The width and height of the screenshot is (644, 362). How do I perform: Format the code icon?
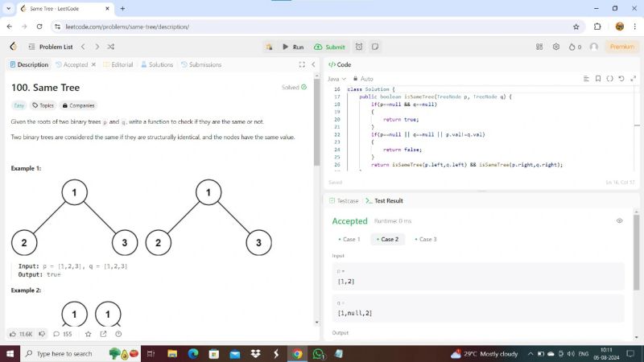[586, 79]
